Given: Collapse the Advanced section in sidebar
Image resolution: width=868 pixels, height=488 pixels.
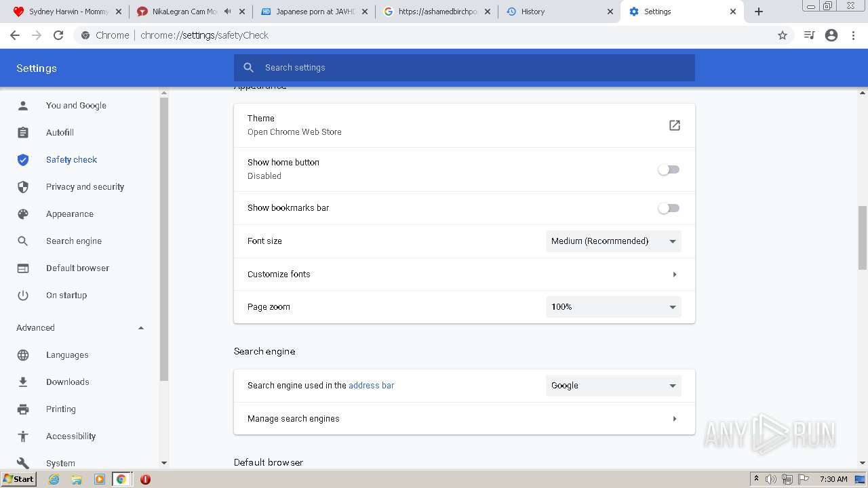Looking at the screenshot, I should click(141, 328).
